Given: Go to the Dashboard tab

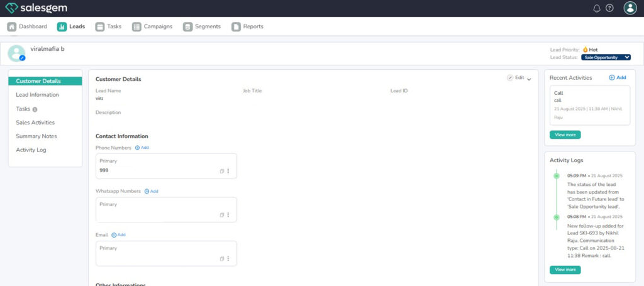Looking at the screenshot, I should (27, 26).
